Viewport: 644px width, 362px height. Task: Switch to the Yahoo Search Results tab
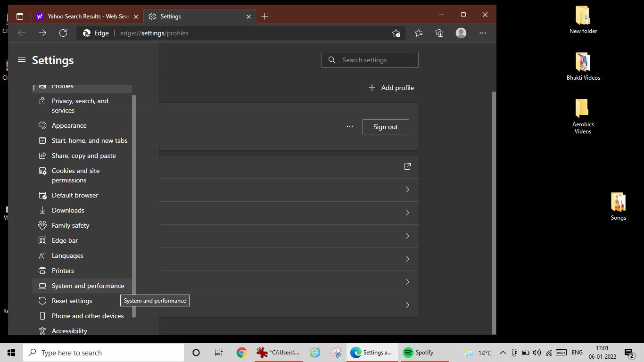(85, 16)
